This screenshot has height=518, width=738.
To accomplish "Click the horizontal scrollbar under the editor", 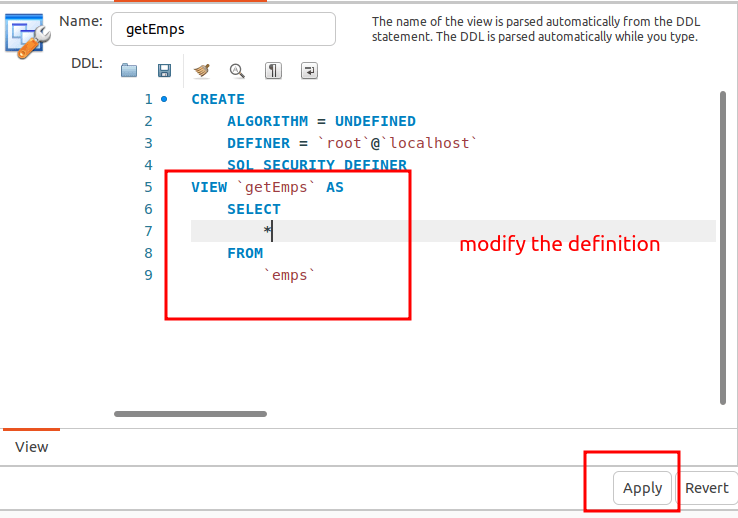I will 190,414.
